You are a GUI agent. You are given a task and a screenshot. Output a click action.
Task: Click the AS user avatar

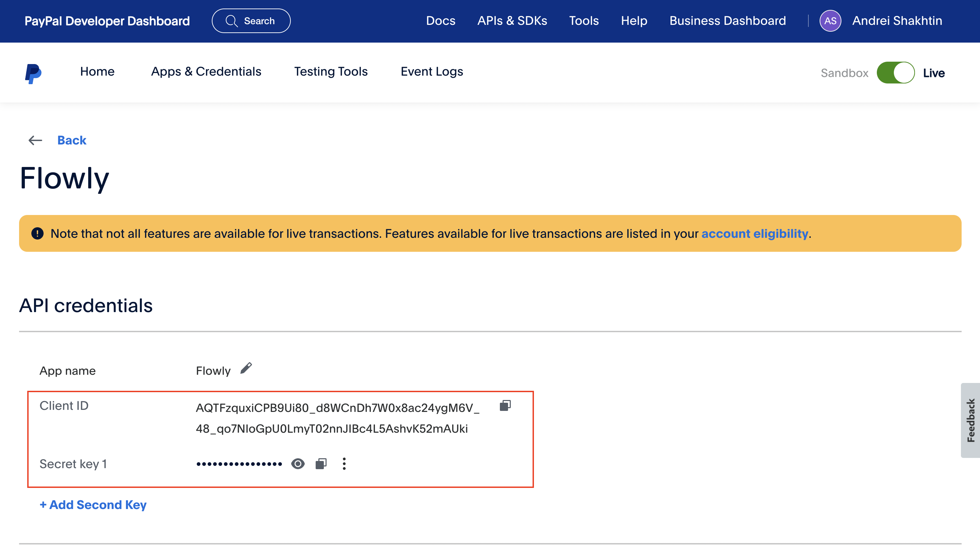point(830,21)
